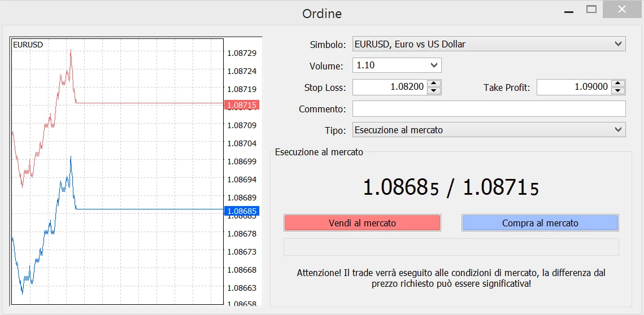644x315 pixels.
Task: Click the empty status bar below the trade buttons
Action: pos(451,247)
